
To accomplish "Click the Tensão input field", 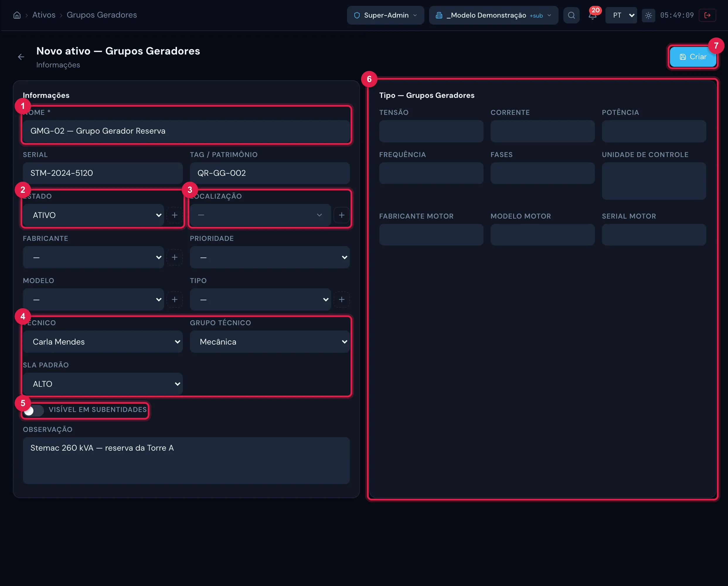I will (x=431, y=131).
